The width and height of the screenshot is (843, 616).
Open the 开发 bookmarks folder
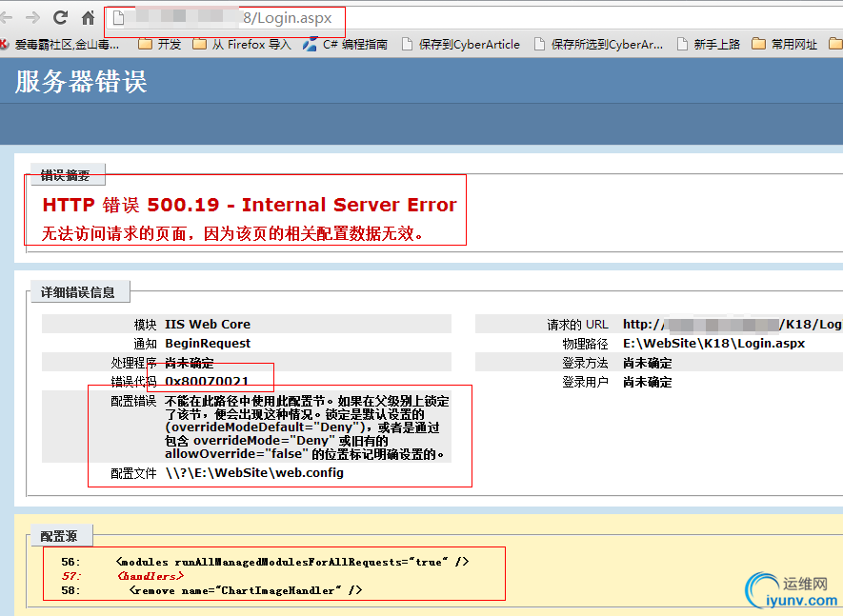coord(160,44)
